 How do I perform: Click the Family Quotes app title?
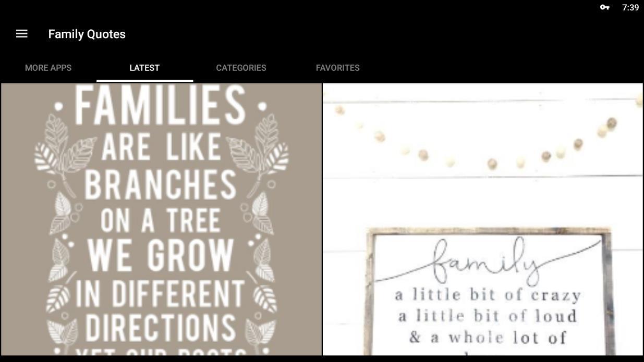[x=87, y=34]
